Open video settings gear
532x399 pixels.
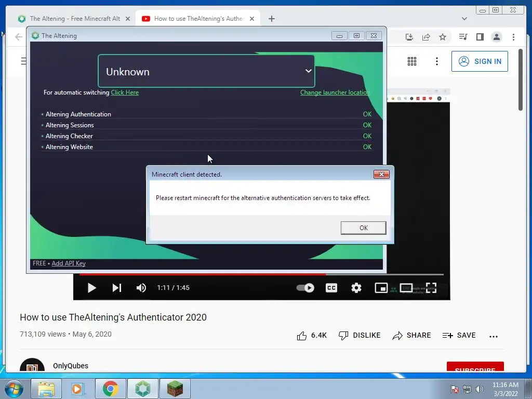[356, 288]
